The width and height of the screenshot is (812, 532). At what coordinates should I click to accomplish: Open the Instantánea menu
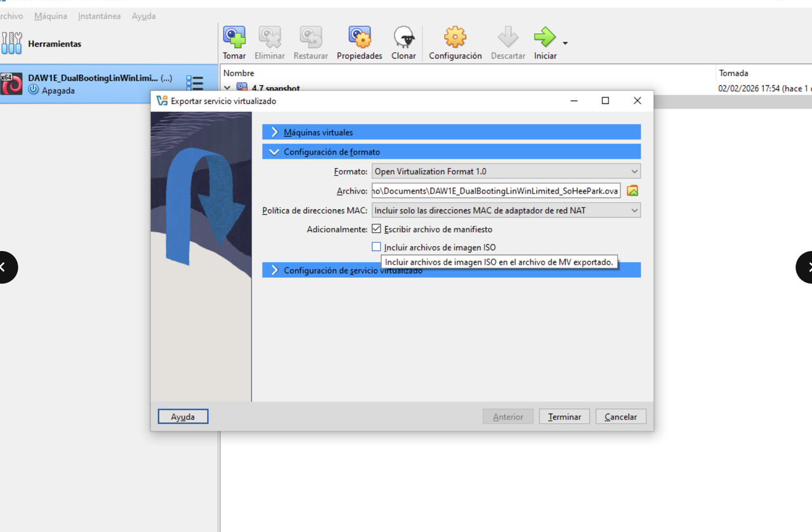99,16
